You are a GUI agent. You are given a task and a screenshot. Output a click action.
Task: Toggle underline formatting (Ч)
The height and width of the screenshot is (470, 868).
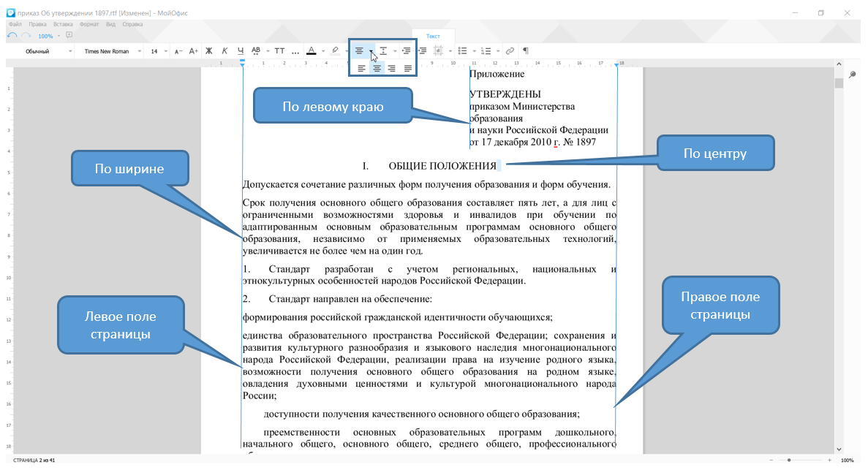coord(241,51)
